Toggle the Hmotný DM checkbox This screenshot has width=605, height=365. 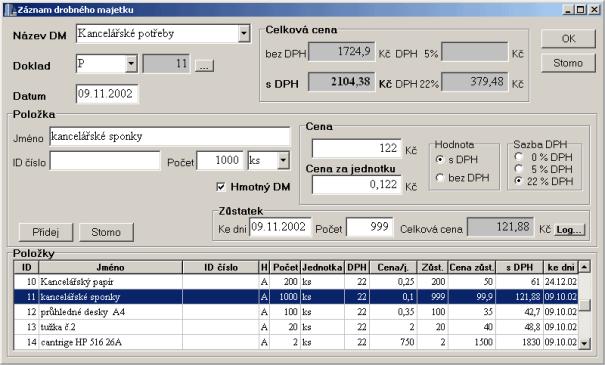(221, 187)
